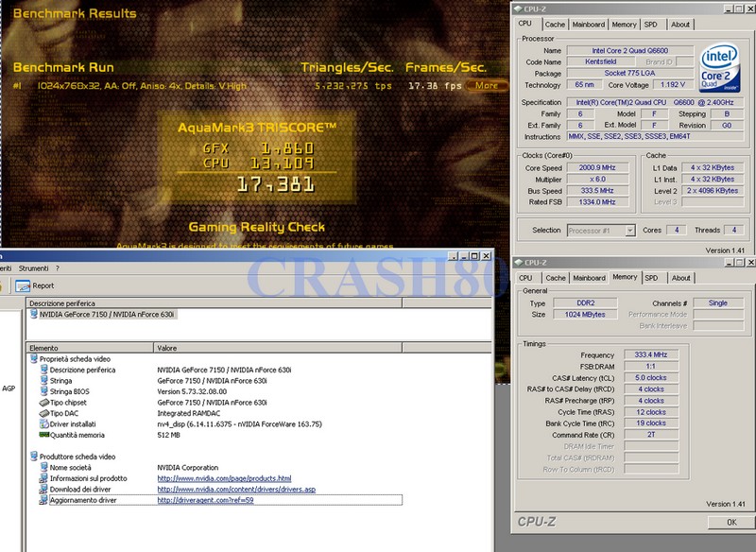Open the driveragent.com link
The image size is (756, 552).
tap(205, 500)
